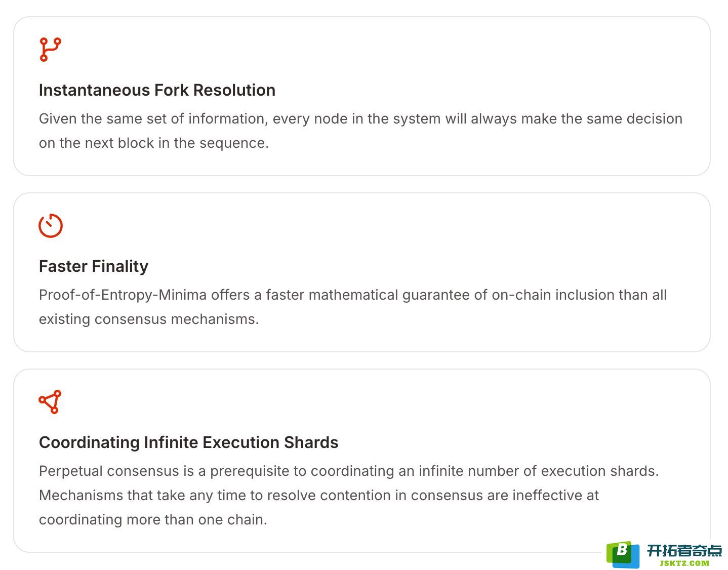Open the JSKTZ.COM link text
The width and height of the screenshot is (728, 570).
click(684, 563)
